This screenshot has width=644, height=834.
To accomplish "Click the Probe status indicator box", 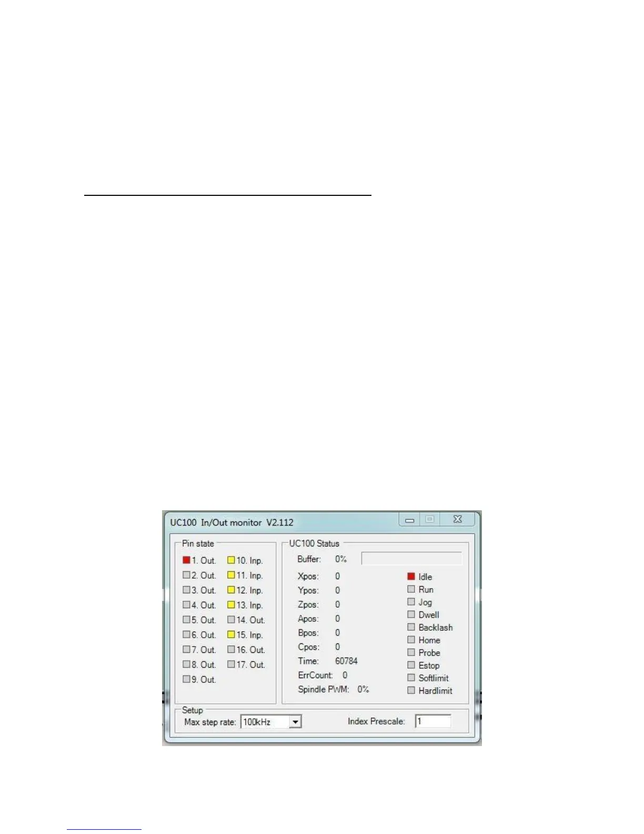I will 411,652.
